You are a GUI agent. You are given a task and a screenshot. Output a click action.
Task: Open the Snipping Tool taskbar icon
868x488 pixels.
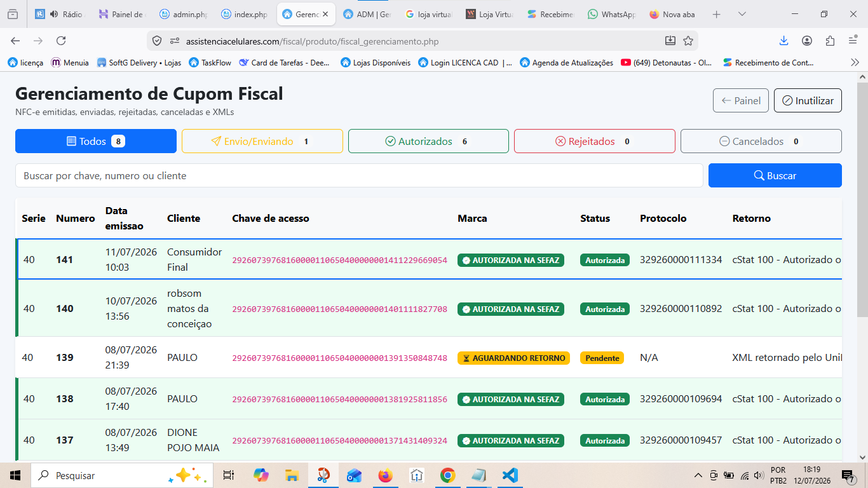(323, 475)
